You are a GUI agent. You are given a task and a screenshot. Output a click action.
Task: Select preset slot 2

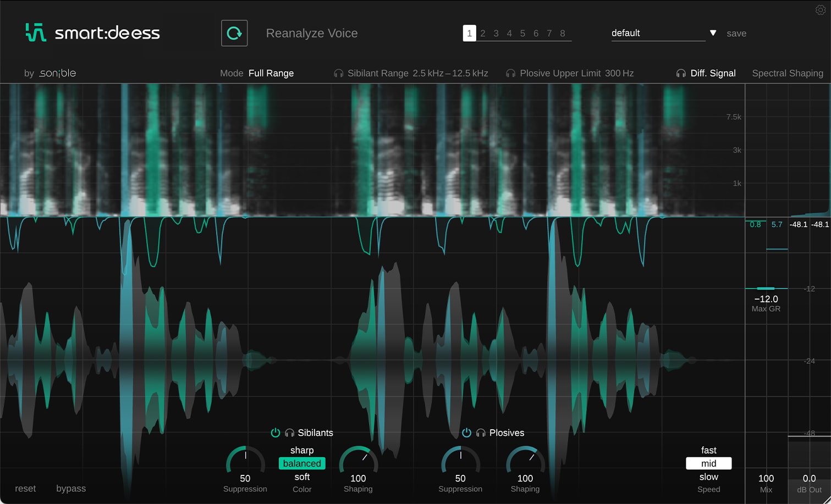pos(483,34)
